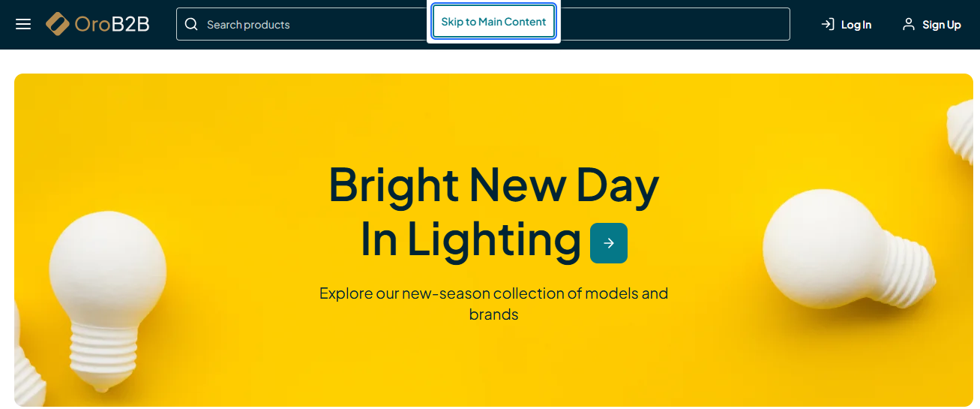This screenshot has width=980, height=409.
Task: Click the OroB2B diamond logo icon
Action: pos(58,24)
